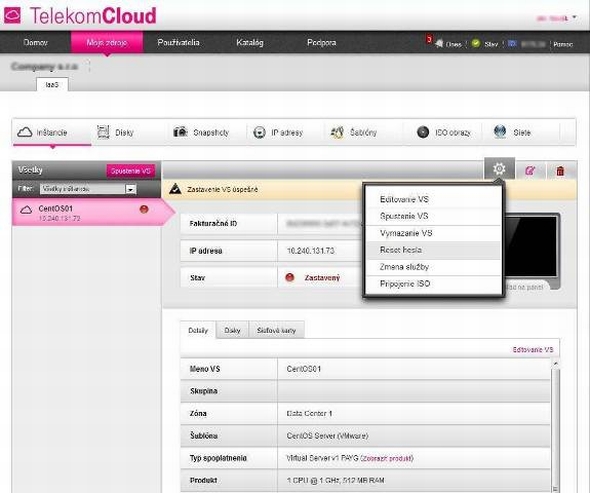
Task: Click the red stopped icon beside Zastavený
Action: click(289, 278)
